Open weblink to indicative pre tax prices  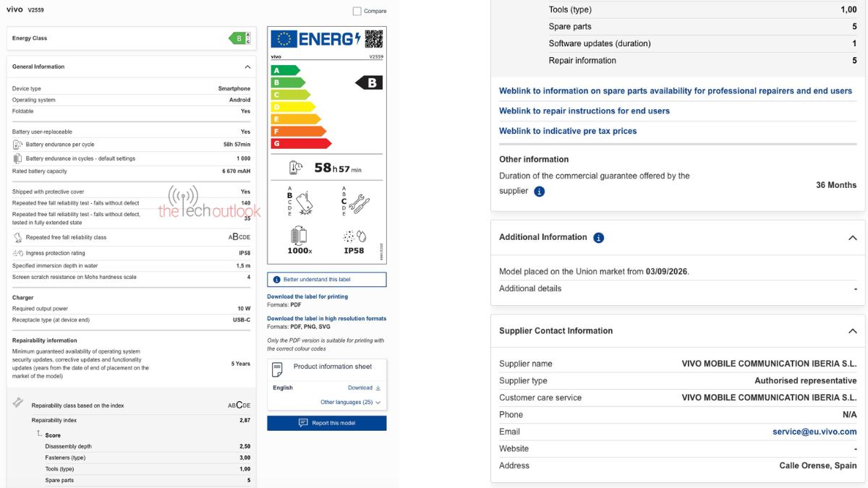pyautogui.click(x=568, y=131)
